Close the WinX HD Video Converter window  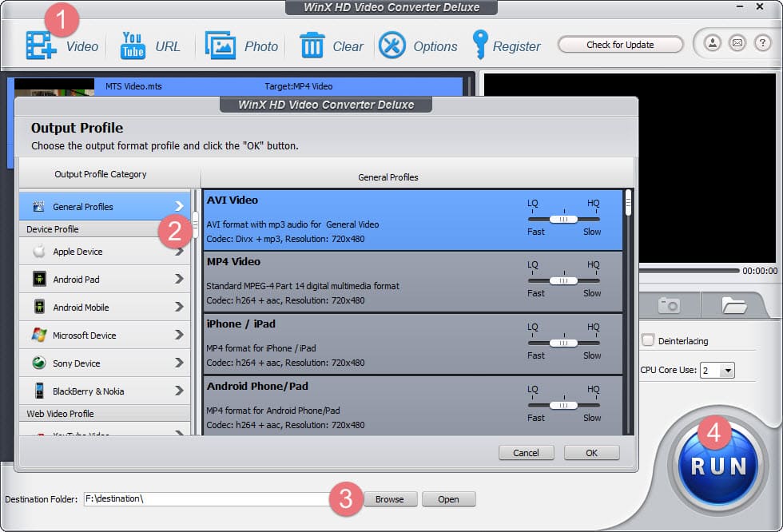coord(760,6)
